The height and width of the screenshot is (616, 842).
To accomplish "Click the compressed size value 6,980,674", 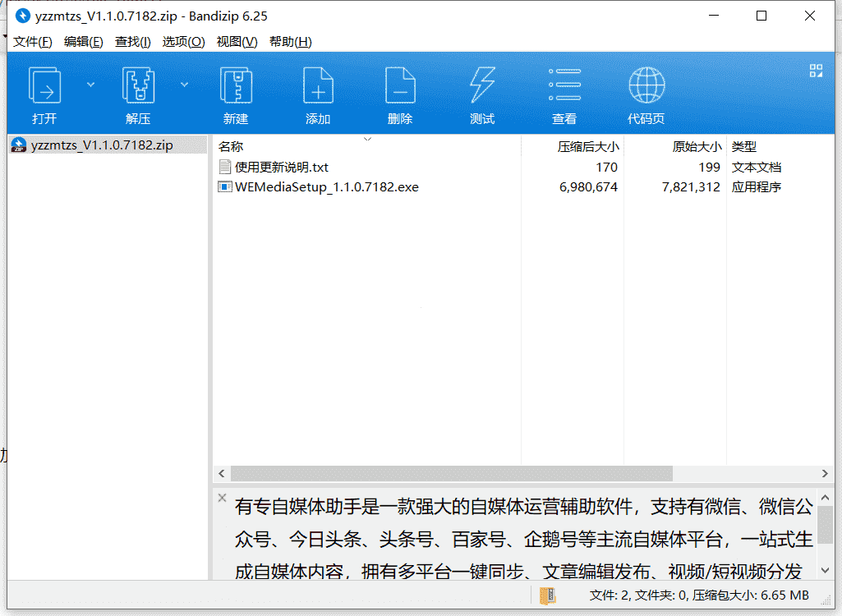I will coord(588,187).
